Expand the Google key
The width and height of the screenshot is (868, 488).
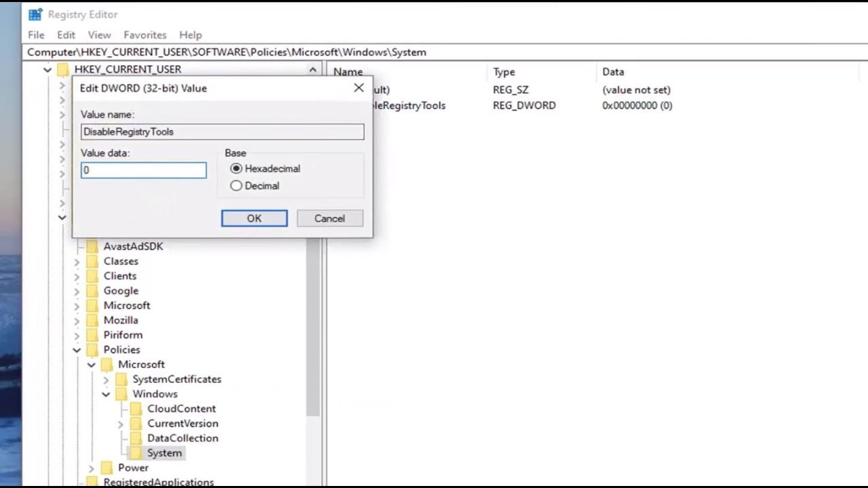77,291
